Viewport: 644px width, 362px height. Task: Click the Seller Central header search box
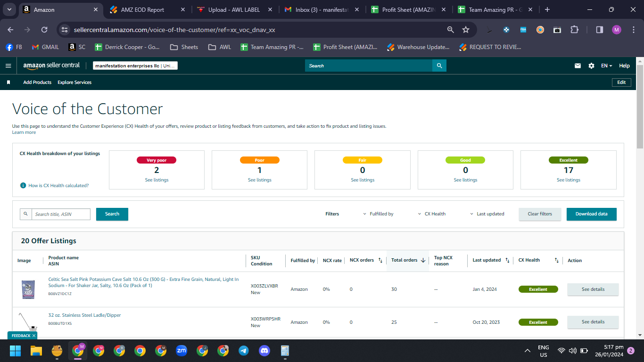click(369, 66)
